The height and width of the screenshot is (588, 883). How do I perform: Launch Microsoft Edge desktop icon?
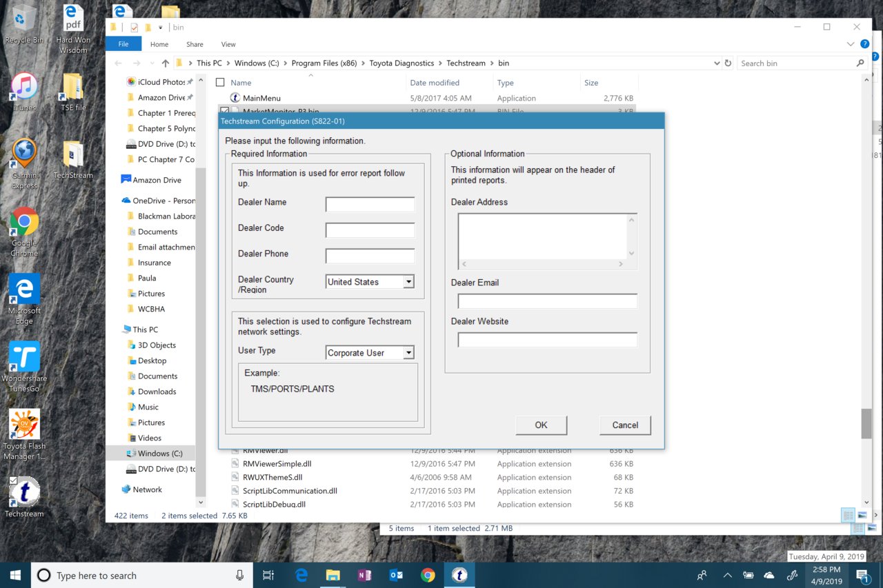pyautogui.click(x=24, y=299)
